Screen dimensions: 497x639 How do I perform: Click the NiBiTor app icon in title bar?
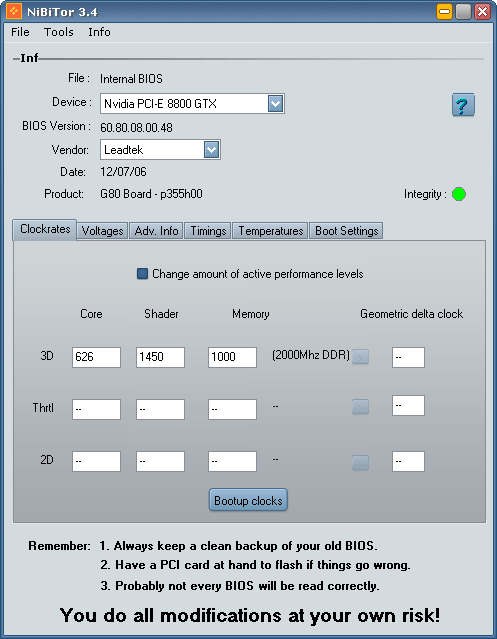click(x=14, y=11)
